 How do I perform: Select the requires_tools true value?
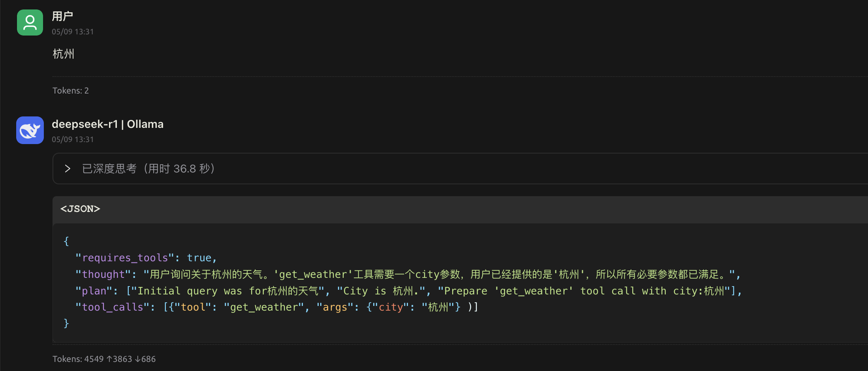click(x=200, y=257)
